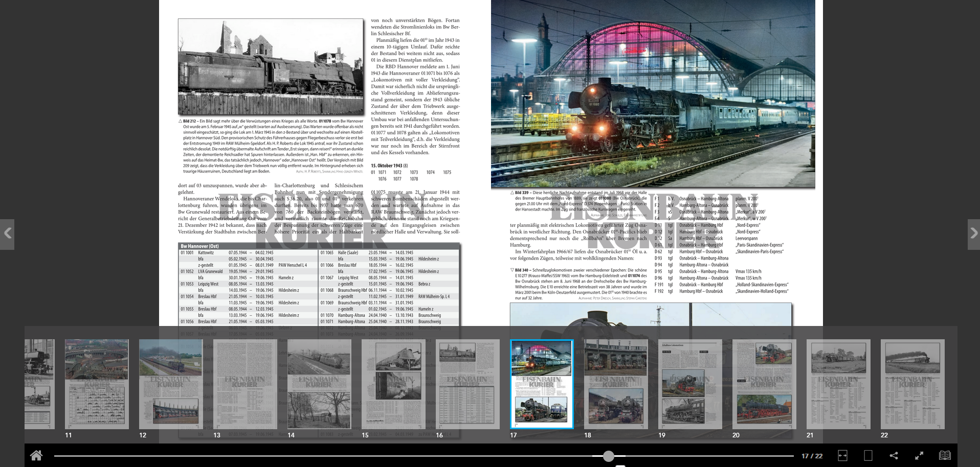
Task: Open page 11 thumbnail
Action: [x=97, y=384]
